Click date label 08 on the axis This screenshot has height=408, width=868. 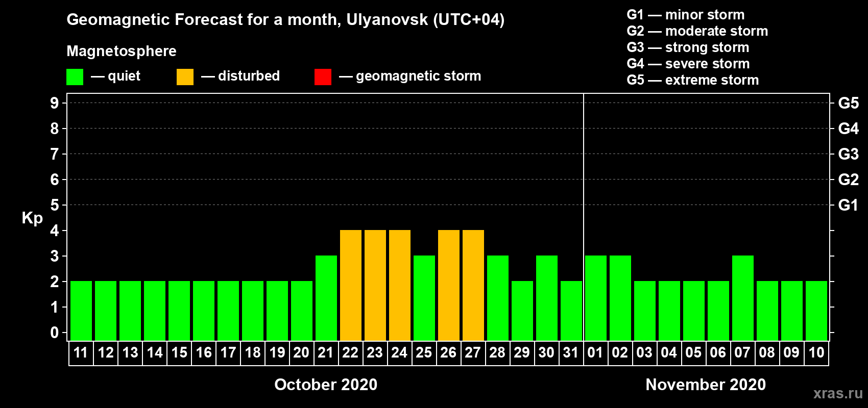click(767, 352)
